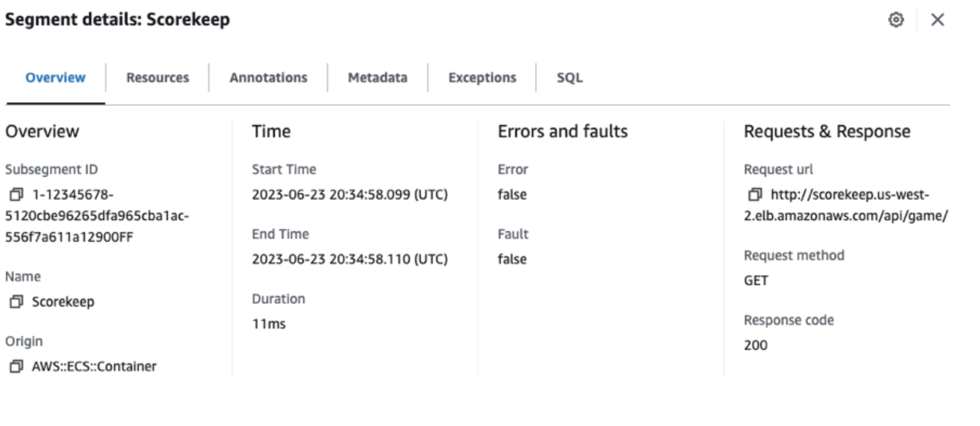Copy the Subsegment ID value
The height and width of the screenshot is (426, 980).
click(16, 195)
